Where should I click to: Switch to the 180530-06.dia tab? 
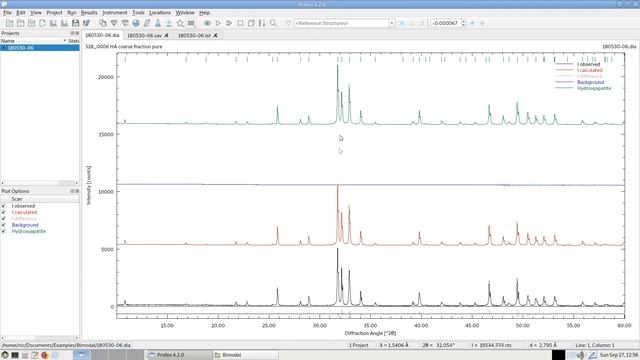click(x=102, y=36)
